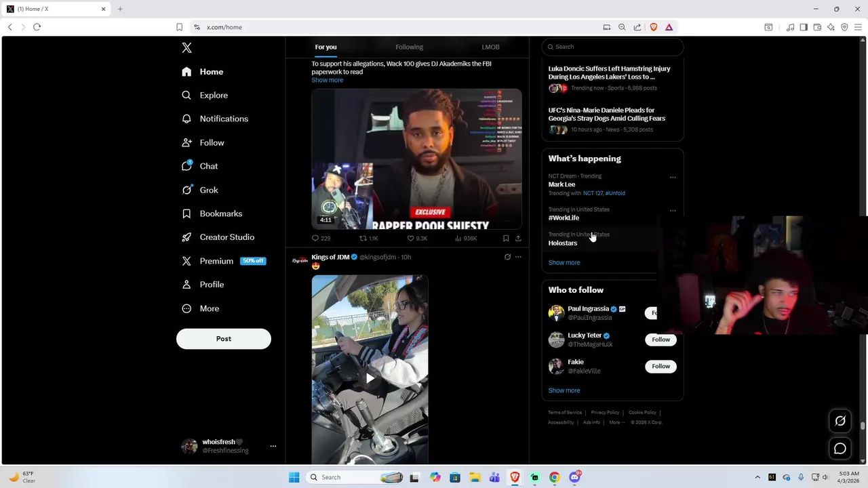Play the Kings of JDM car video
868x488 pixels.
370,378
